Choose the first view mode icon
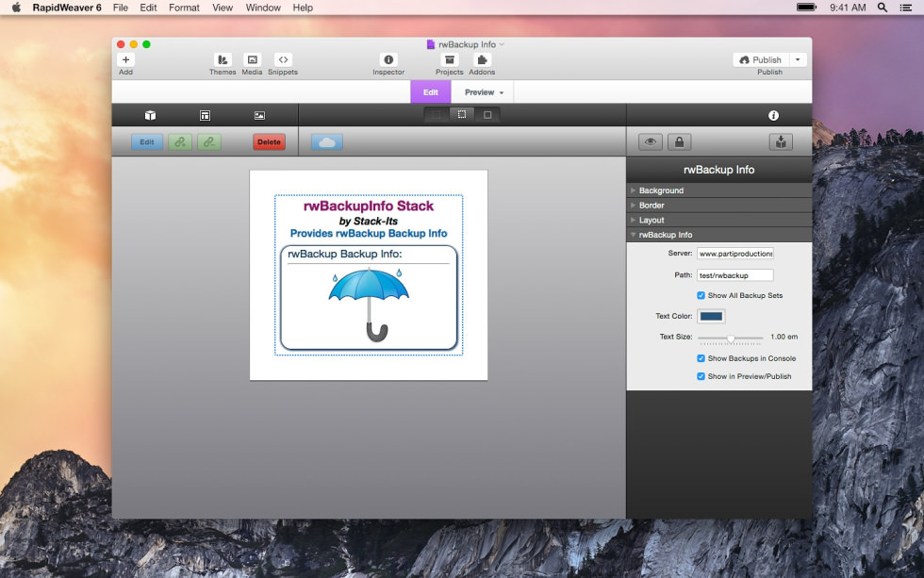The width and height of the screenshot is (924, 578). pos(436,115)
